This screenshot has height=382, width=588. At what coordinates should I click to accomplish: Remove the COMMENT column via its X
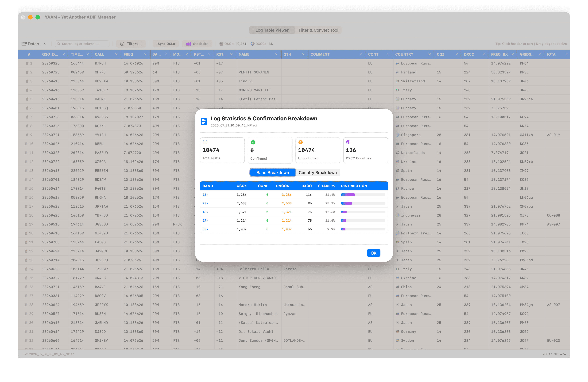pyautogui.click(x=361, y=54)
